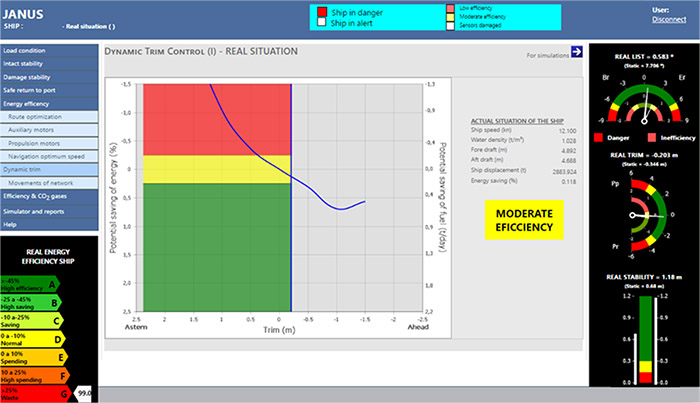Screen dimensions: 700x403
Task: Toggle the Ship in alert indicator box
Action: pos(323,23)
